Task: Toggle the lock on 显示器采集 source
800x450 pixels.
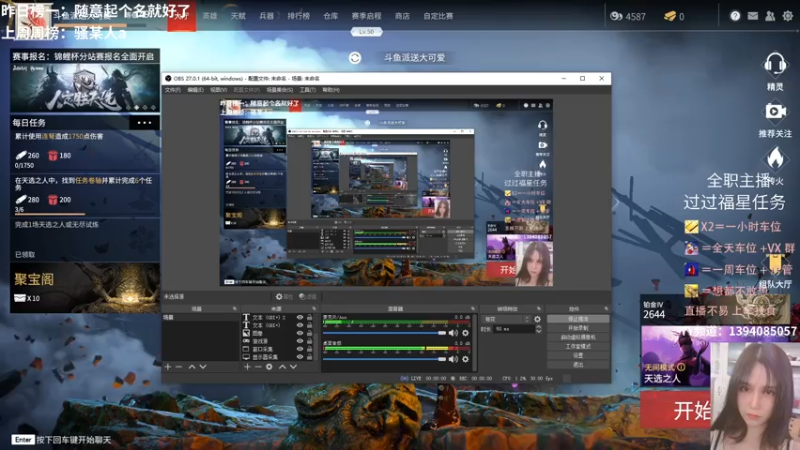Action: click(x=310, y=357)
